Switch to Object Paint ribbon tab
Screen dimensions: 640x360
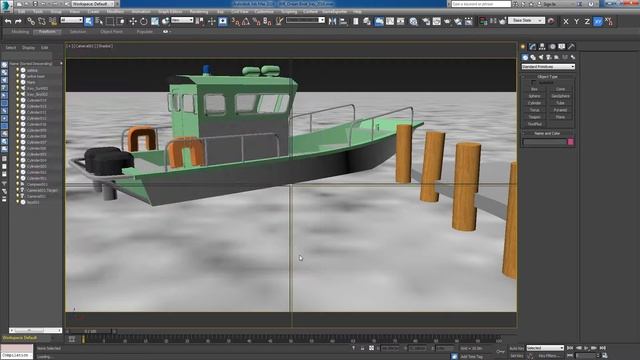tap(111, 31)
